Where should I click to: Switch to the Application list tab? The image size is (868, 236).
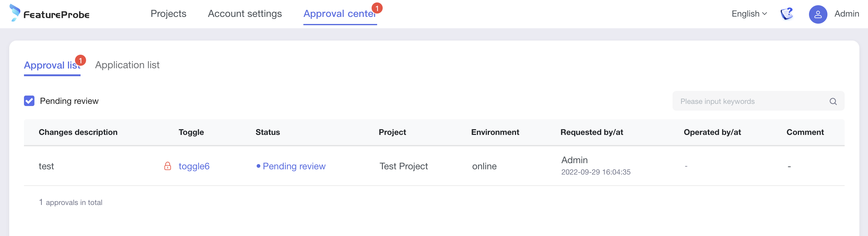point(127,65)
